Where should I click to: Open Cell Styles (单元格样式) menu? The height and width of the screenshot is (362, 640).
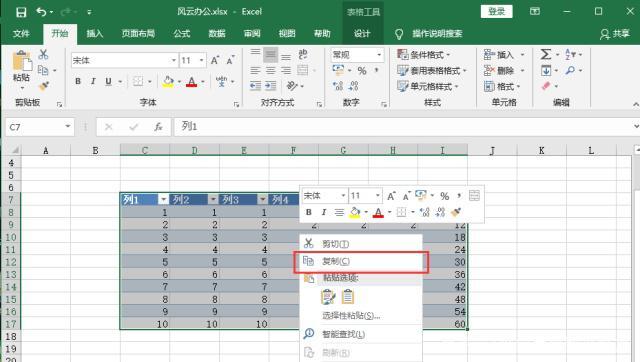click(428, 86)
